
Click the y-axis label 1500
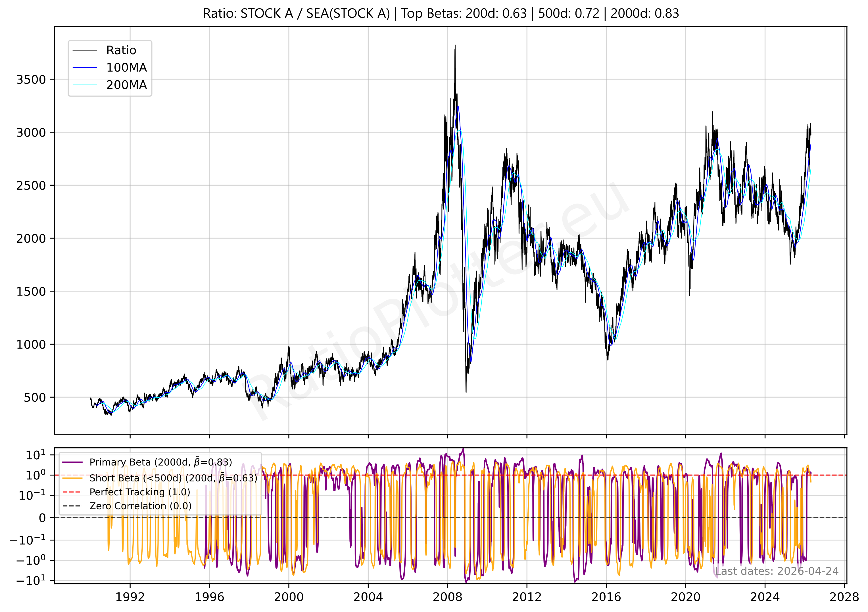click(x=31, y=291)
